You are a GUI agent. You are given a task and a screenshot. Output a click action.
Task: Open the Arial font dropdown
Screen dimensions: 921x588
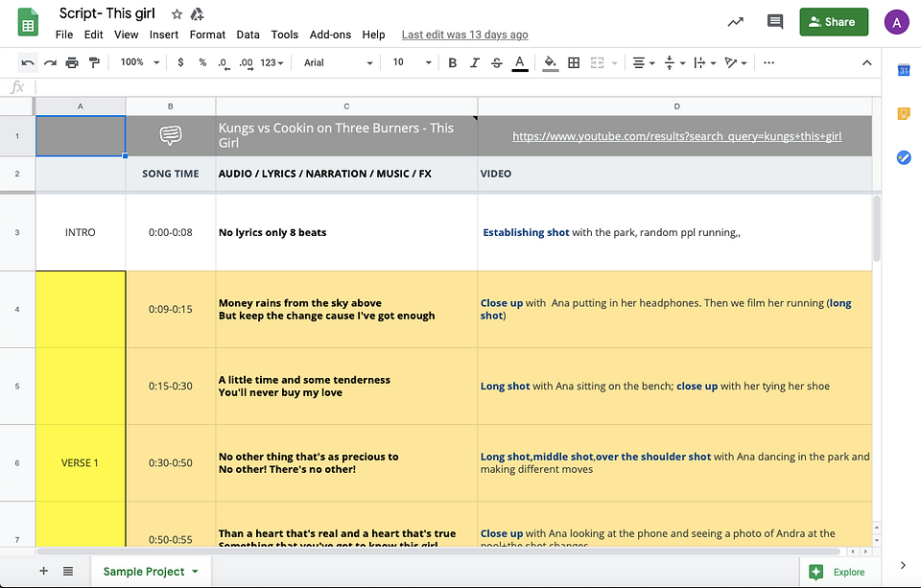tap(338, 63)
